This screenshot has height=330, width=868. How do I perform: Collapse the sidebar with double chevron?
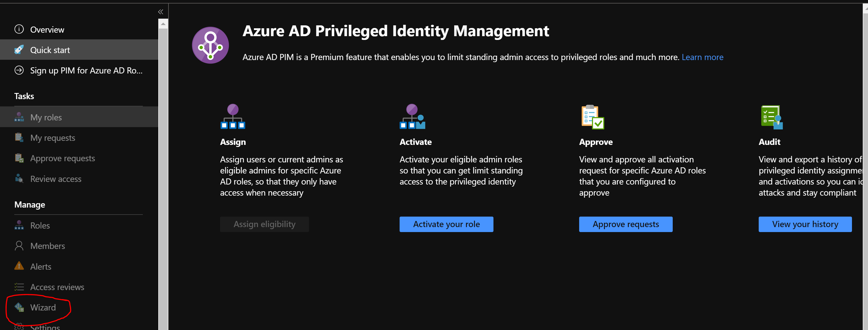(161, 12)
